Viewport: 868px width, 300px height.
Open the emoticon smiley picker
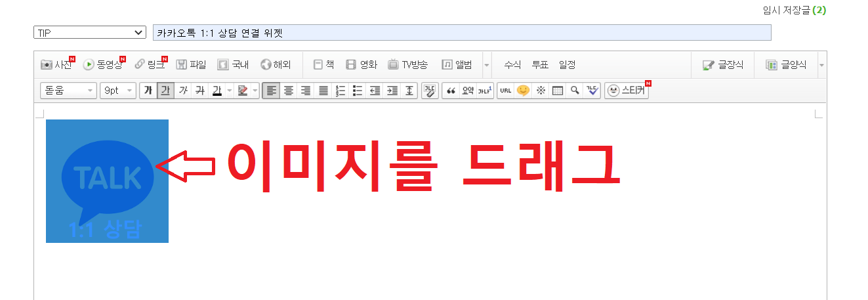coord(523,91)
